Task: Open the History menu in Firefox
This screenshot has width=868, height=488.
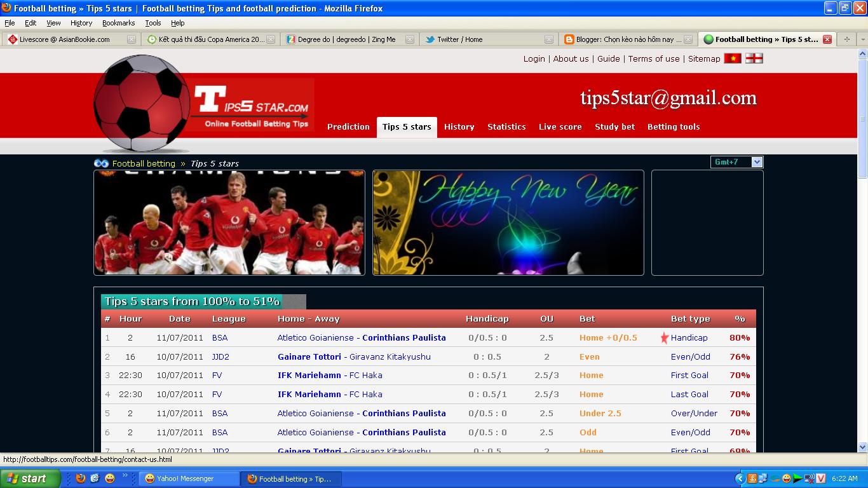Action: (x=81, y=23)
